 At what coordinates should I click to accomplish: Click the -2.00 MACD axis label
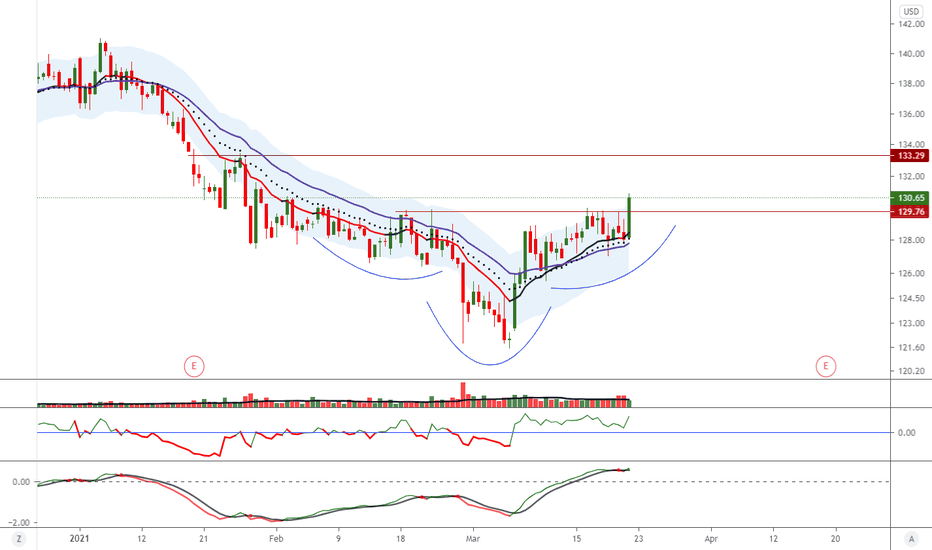click(19, 523)
